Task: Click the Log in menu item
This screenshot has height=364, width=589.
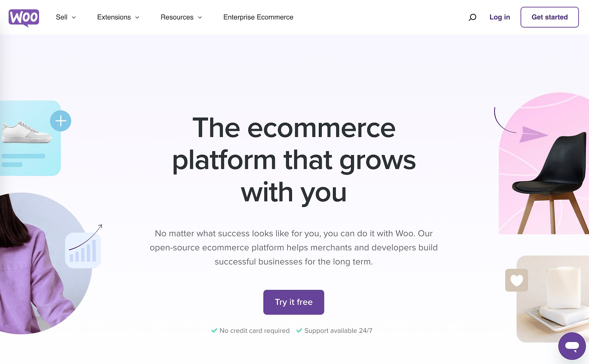Action: point(499,17)
